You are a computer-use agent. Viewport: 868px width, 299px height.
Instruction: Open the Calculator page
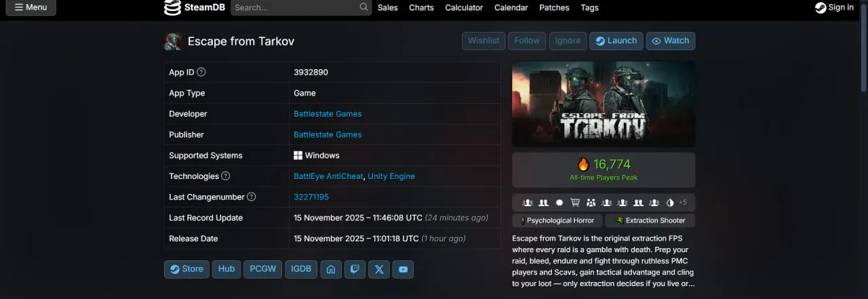tap(464, 7)
